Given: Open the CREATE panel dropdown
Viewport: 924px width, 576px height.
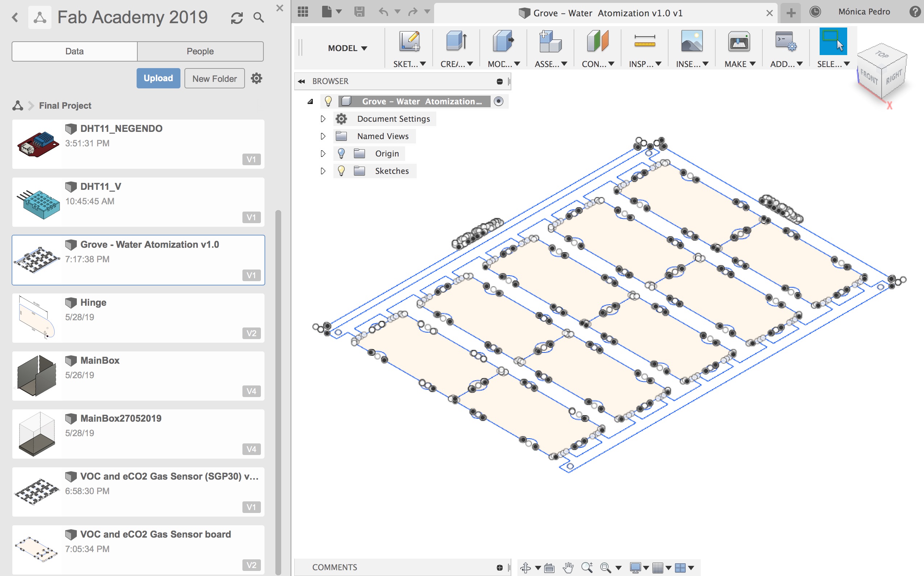Looking at the screenshot, I should coord(457,64).
